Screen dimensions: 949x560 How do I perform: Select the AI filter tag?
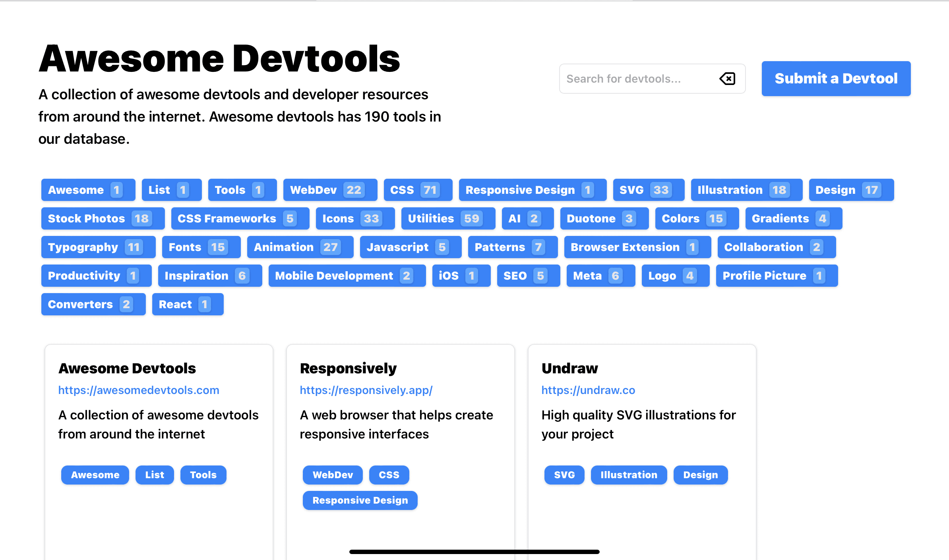tap(528, 218)
